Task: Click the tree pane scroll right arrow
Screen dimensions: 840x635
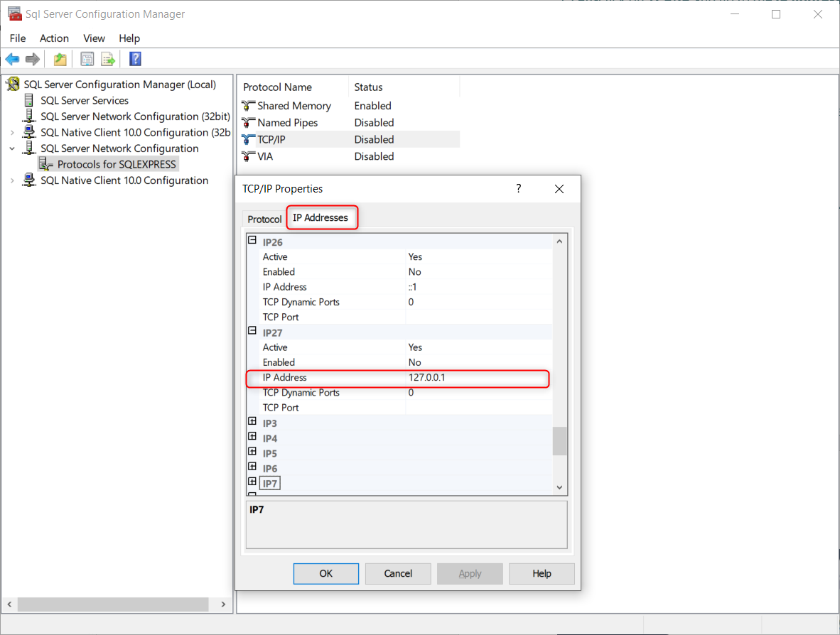Action: tap(223, 604)
